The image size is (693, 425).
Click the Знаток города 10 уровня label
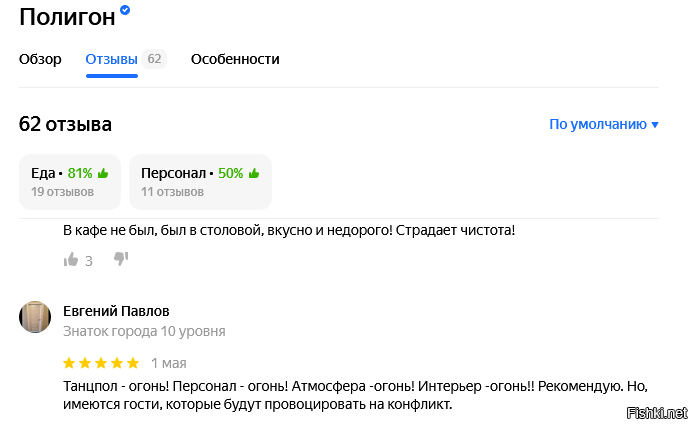144,331
